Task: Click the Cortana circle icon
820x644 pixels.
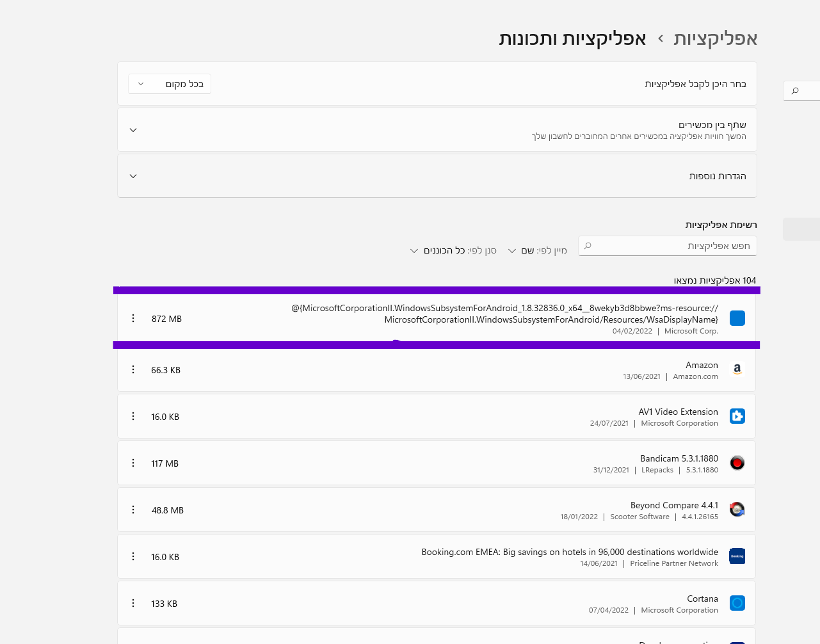Action: (737, 603)
